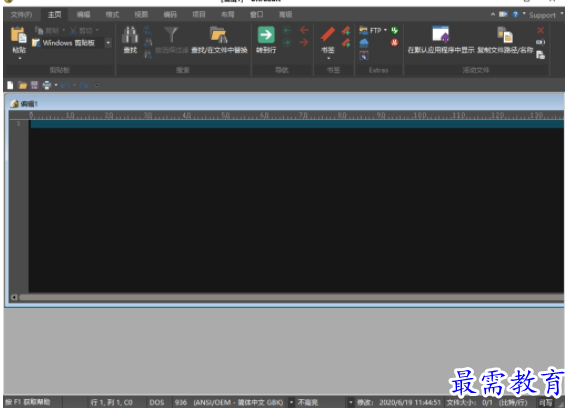Click the editor horizontal scrollbar track
573x414 pixels.
click(292, 297)
